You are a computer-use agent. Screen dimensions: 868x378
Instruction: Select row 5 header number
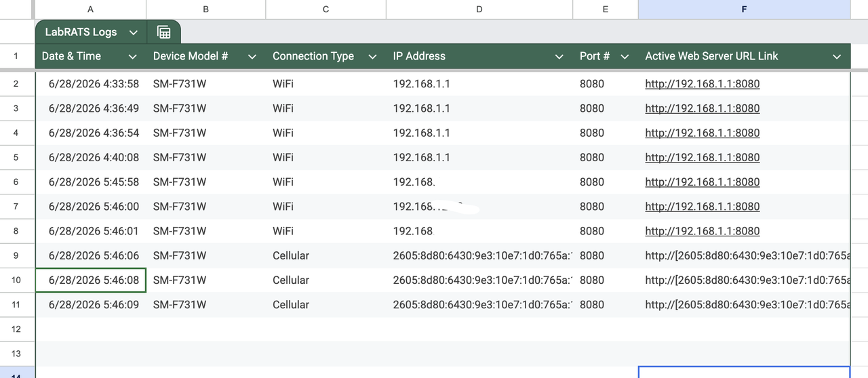[x=16, y=157]
